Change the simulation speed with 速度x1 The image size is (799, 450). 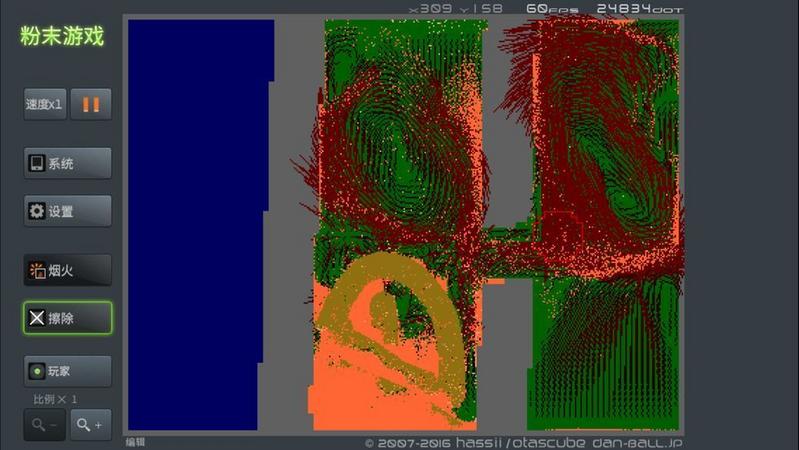(x=45, y=104)
